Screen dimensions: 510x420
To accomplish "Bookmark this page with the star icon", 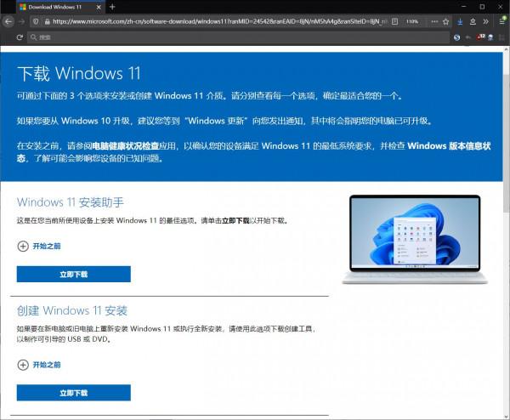I will pos(445,21).
